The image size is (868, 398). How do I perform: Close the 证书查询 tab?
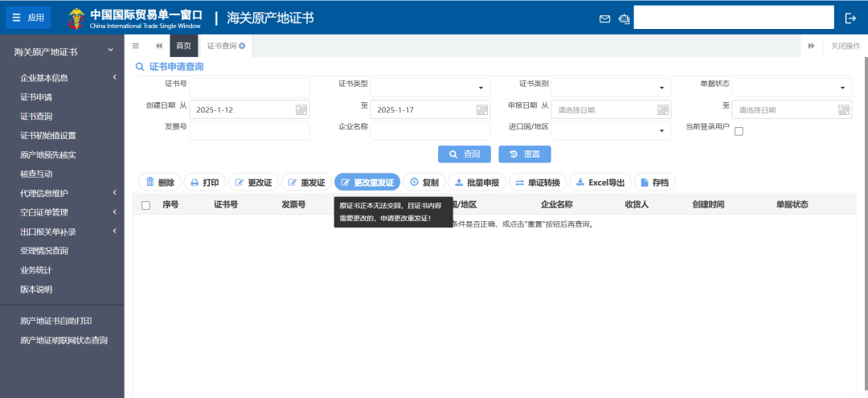tap(242, 46)
